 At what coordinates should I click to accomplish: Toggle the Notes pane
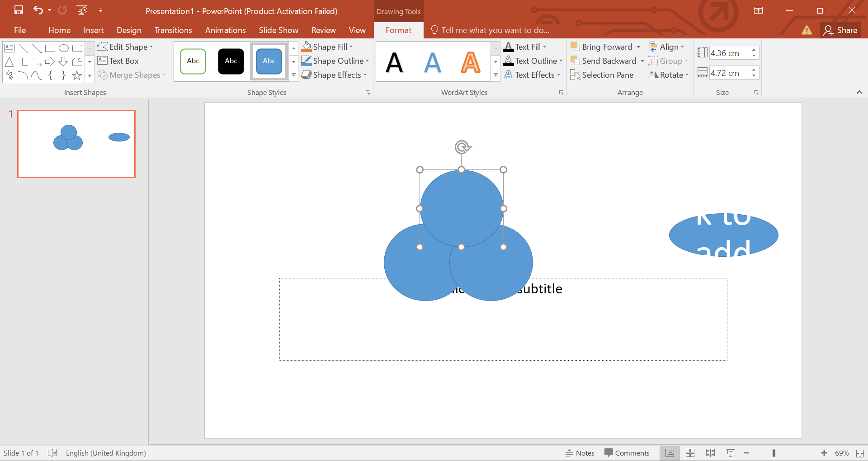580,453
